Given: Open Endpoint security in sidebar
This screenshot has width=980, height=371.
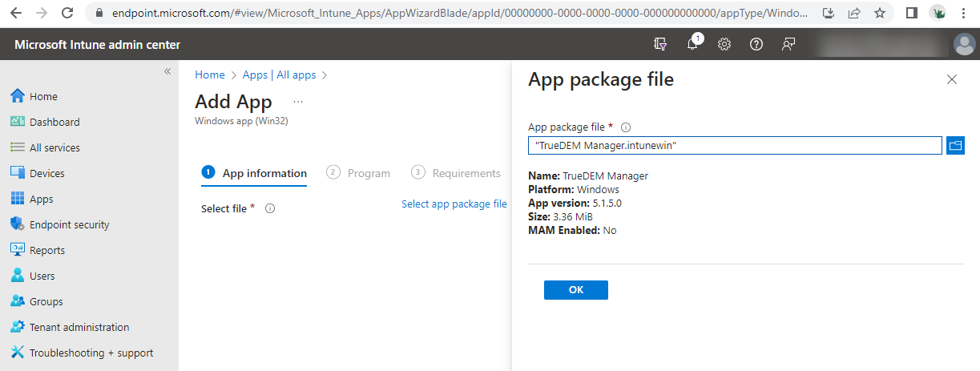Looking at the screenshot, I should coord(69,224).
